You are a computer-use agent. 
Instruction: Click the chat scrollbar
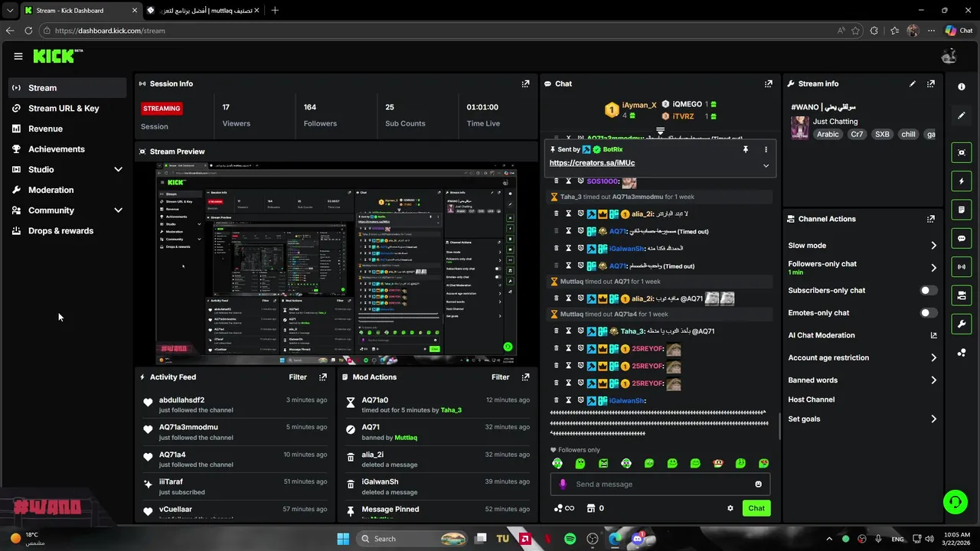(x=779, y=425)
